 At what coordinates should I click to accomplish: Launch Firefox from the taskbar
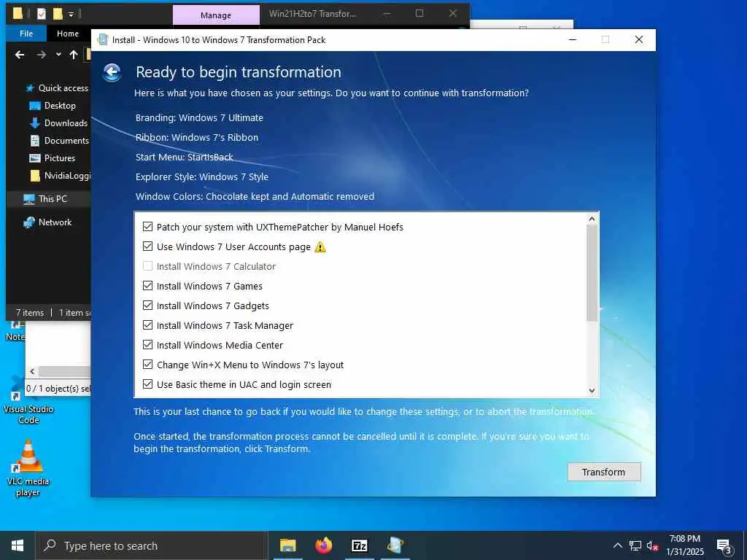[323, 545]
